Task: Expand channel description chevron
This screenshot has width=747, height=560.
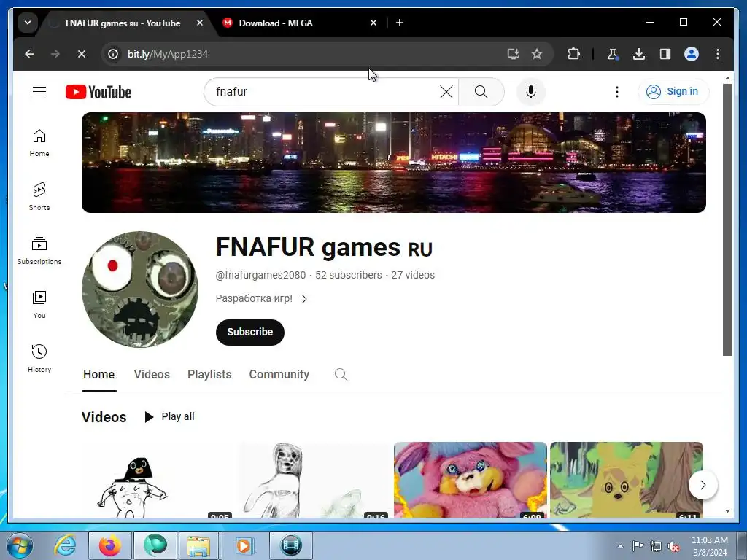Action: coord(304,299)
